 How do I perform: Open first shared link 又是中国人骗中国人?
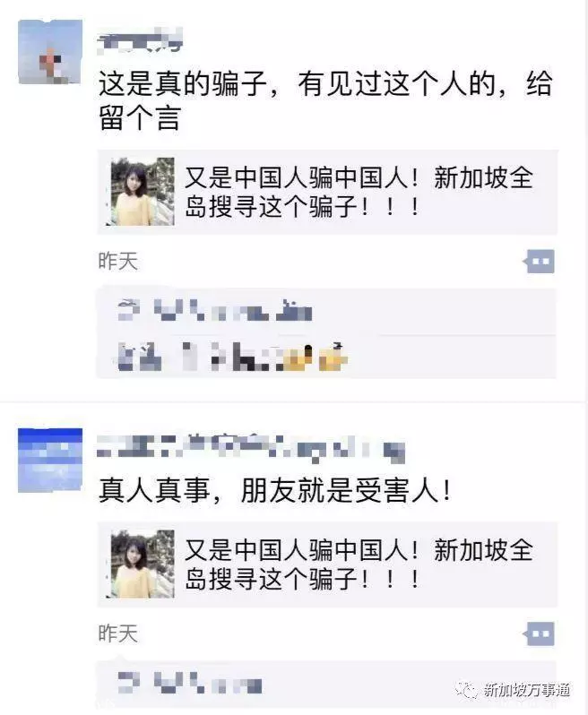(327, 192)
